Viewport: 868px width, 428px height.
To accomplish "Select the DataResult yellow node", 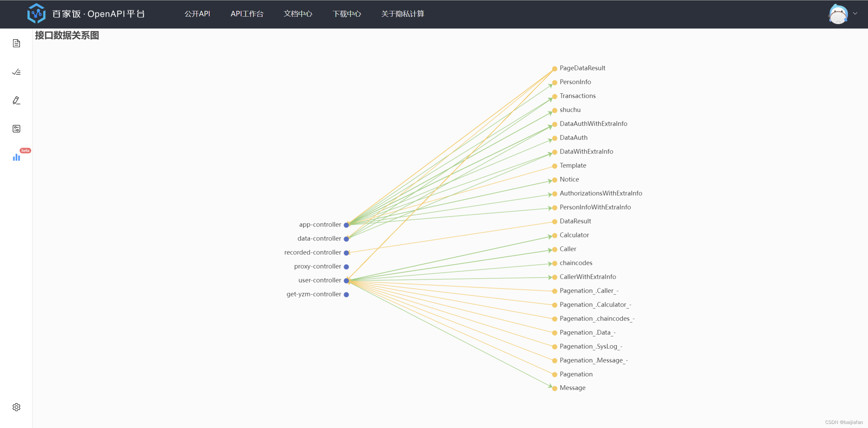I will 555,221.
